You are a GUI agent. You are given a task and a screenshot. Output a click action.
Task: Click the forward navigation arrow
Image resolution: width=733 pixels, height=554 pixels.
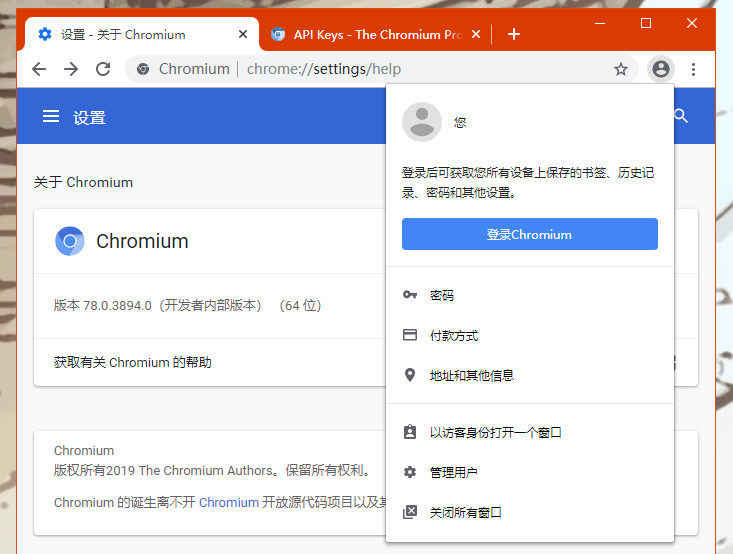(71, 69)
